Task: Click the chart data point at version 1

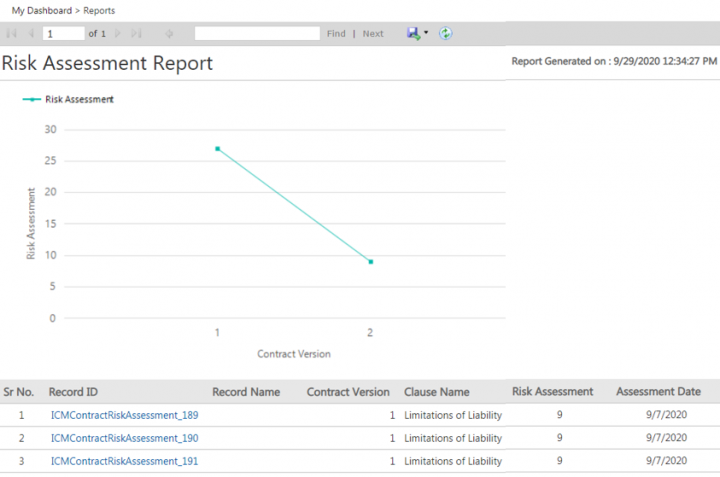Action: click(217, 149)
